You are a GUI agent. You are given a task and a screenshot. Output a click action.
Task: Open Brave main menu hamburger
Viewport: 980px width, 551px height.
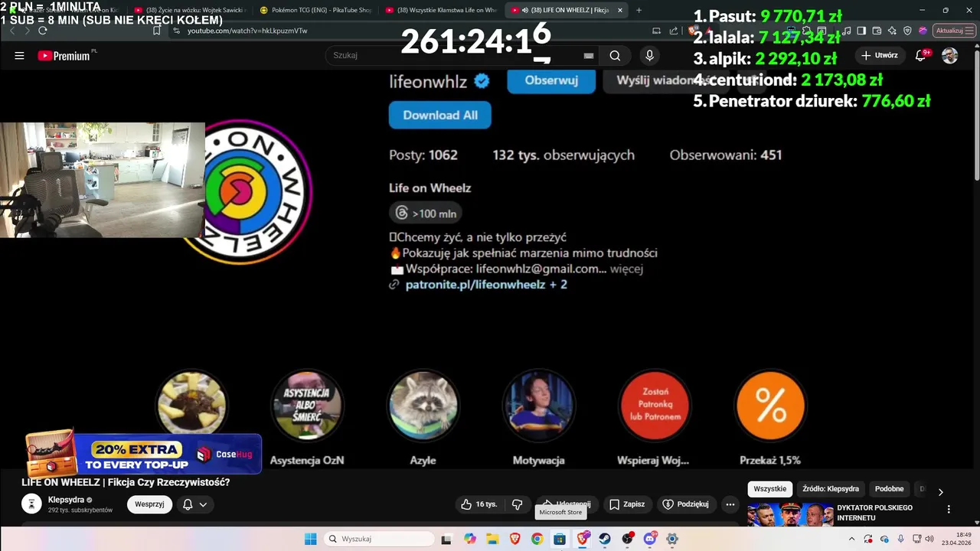coord(969,31)
